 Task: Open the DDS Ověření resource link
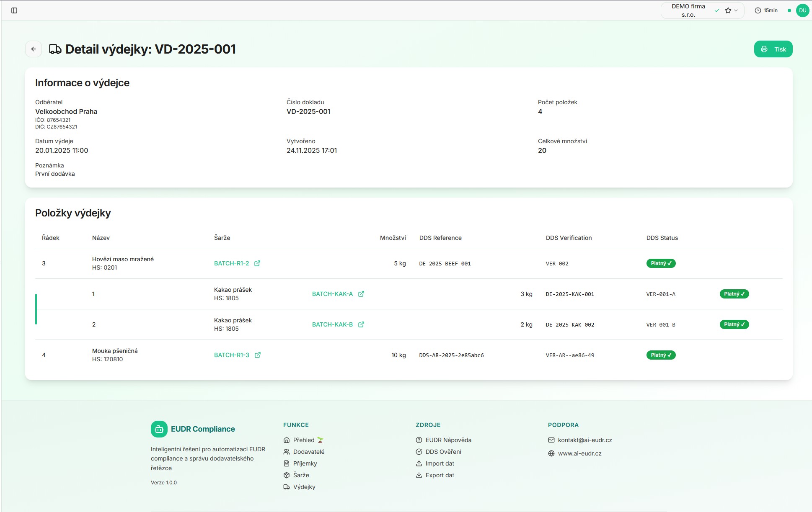pos(443,452)
